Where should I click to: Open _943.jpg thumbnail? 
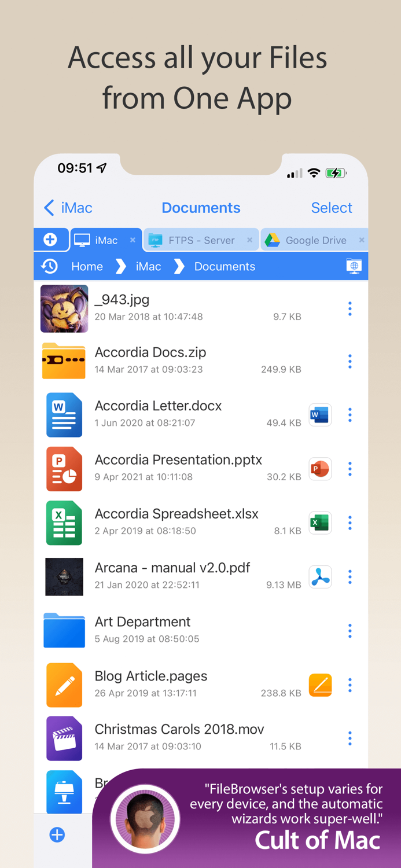64,308
